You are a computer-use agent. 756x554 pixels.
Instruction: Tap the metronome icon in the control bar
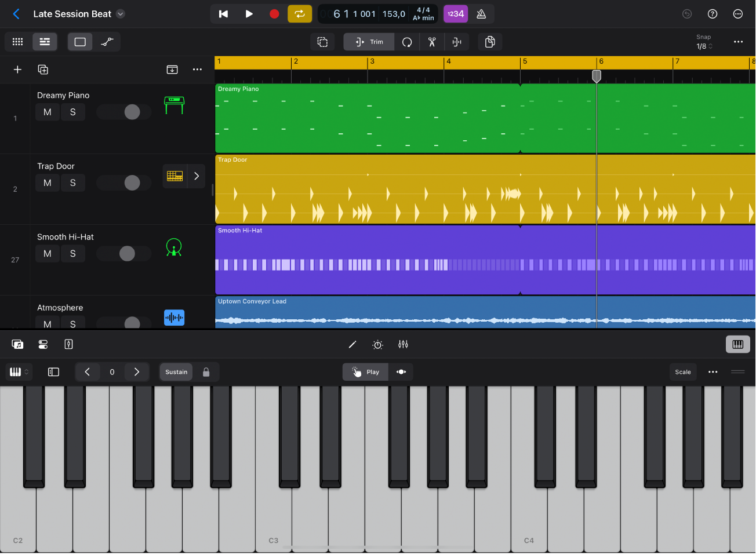pyautogui.click(x=481, y=13)
